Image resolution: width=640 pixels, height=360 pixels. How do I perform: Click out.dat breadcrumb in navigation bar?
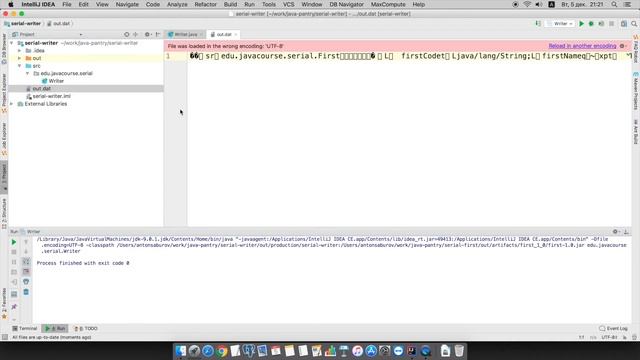pyautogui.click(x=58, y=24)
